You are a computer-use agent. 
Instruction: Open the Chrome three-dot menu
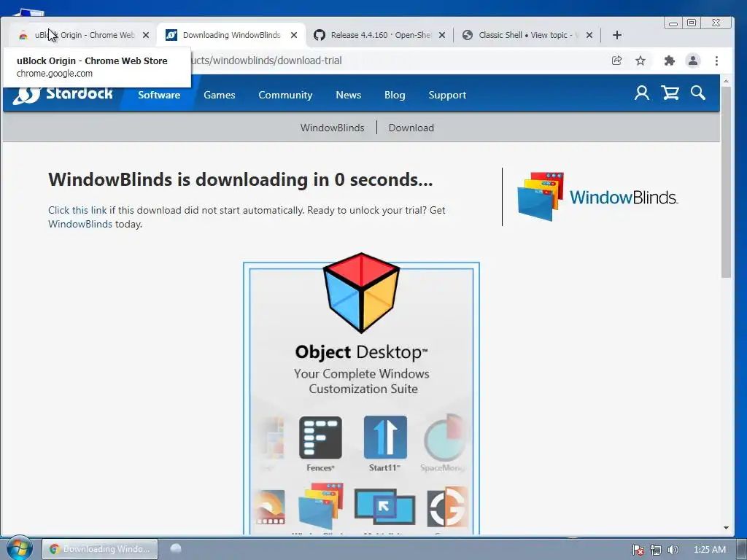(716, 61)
